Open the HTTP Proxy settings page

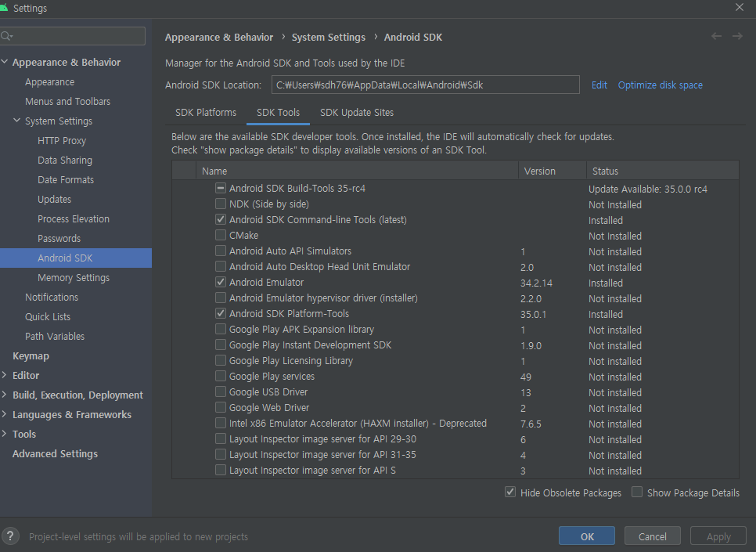[62, 140]
